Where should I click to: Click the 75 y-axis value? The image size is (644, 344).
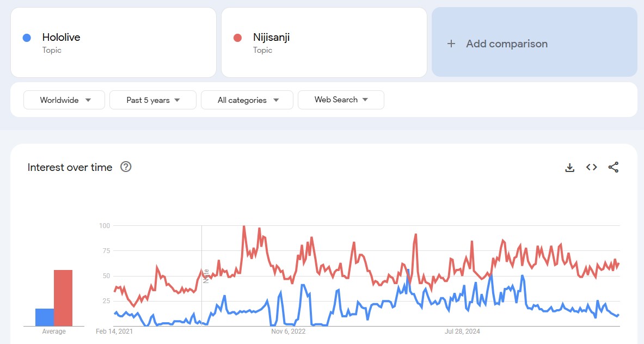106,250
